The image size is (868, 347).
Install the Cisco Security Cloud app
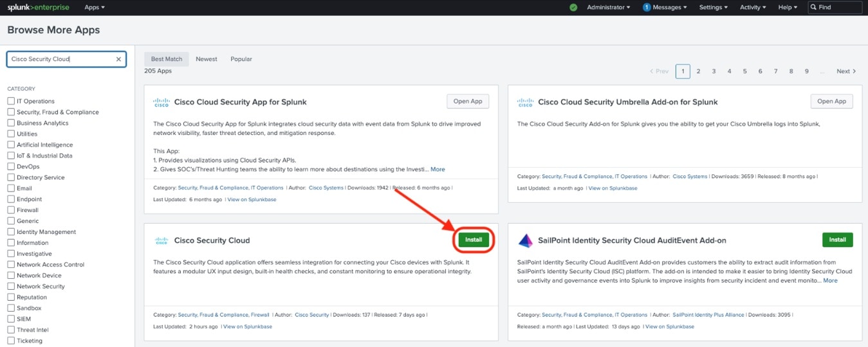click(x=474, y=240)
